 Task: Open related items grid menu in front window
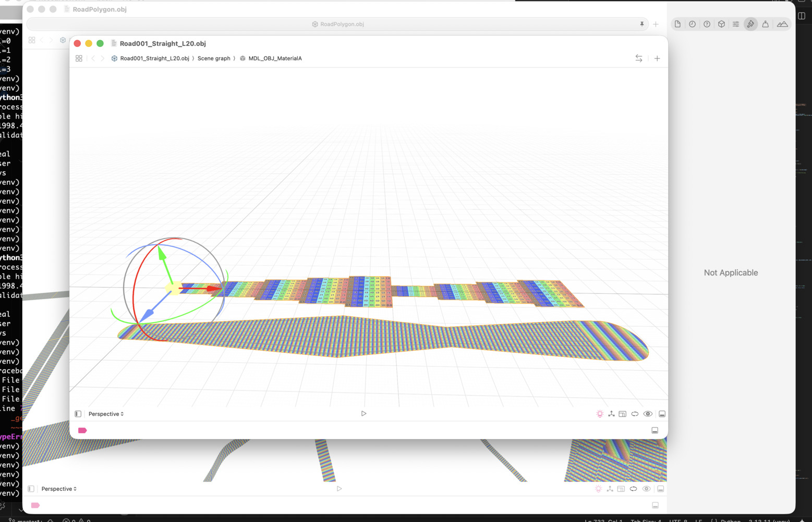pos(79,58)
